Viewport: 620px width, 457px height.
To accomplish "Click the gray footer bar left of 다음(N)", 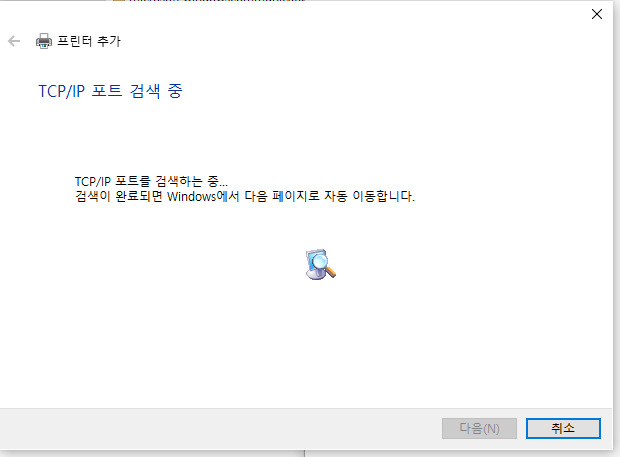I will 221,429.
